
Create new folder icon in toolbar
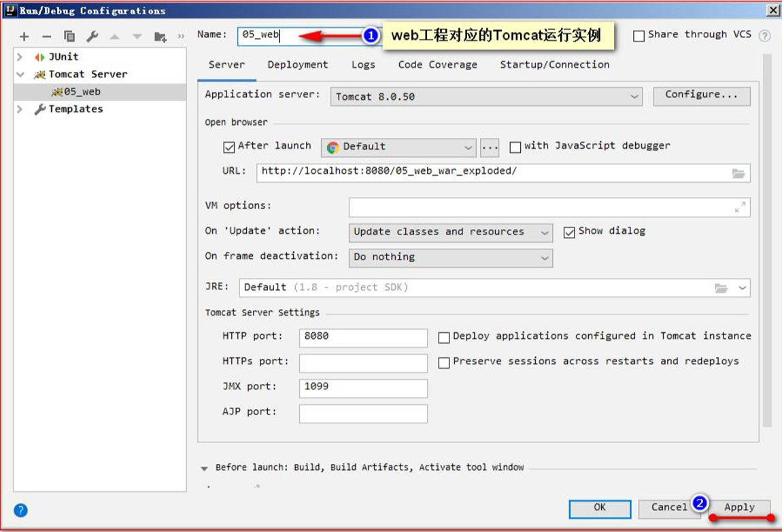click(160, 37)
